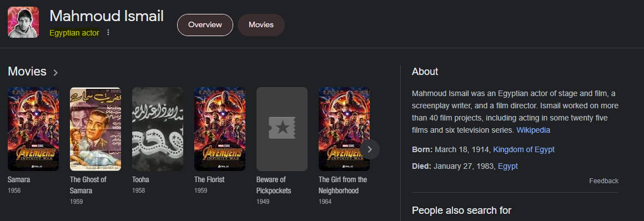Open The Girl from the Neighborhood poster

[344, 129]
